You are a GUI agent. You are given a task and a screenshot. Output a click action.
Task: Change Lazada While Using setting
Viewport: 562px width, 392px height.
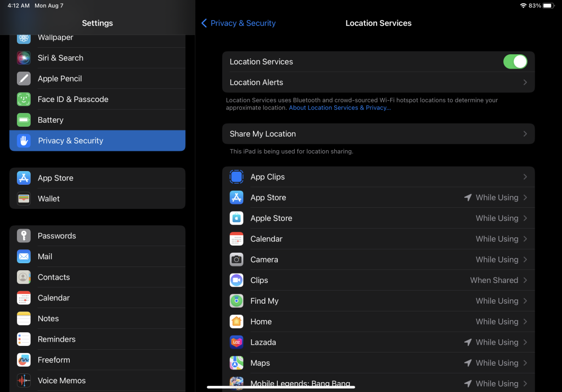(497, 342)
